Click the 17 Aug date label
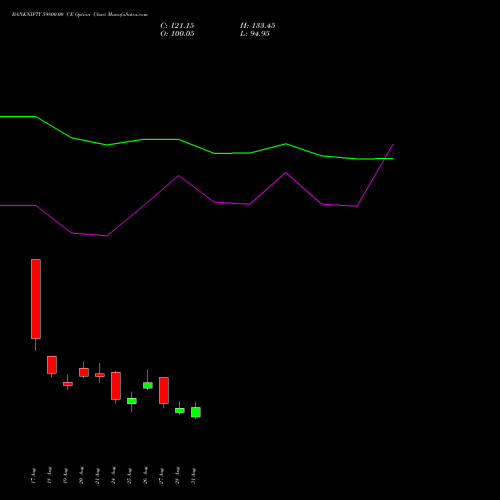This screenshot has height=500, width=500. coord(33,476)
